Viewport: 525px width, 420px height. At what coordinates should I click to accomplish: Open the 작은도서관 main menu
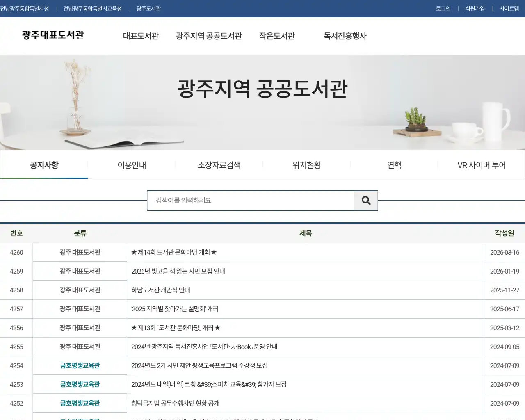(277, 36)
